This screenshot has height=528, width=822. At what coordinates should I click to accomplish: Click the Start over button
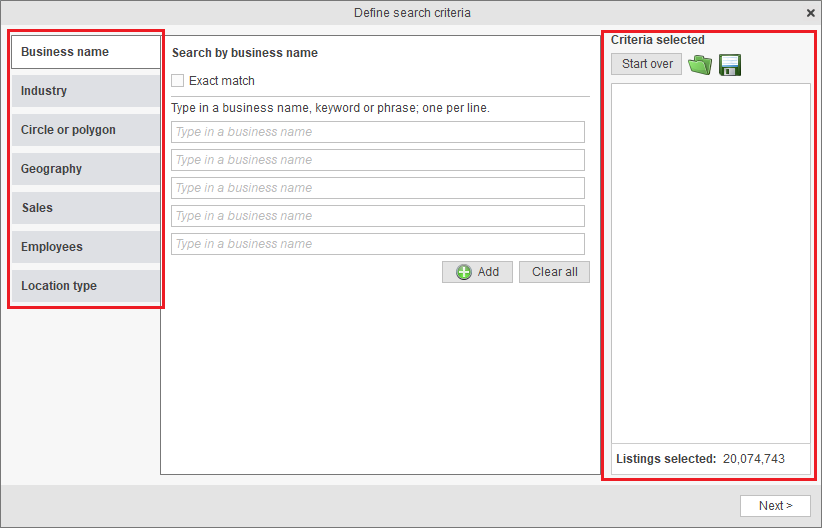pos(646,64)
